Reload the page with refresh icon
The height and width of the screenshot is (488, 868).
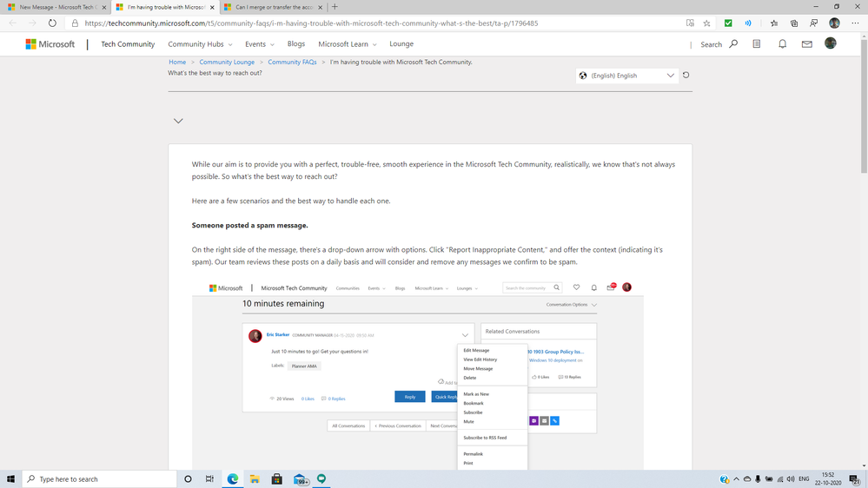click(52, 23)
